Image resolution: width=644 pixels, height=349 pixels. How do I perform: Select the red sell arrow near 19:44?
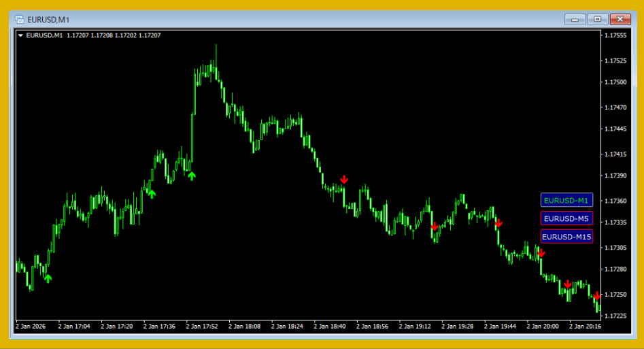coord(498,222)
